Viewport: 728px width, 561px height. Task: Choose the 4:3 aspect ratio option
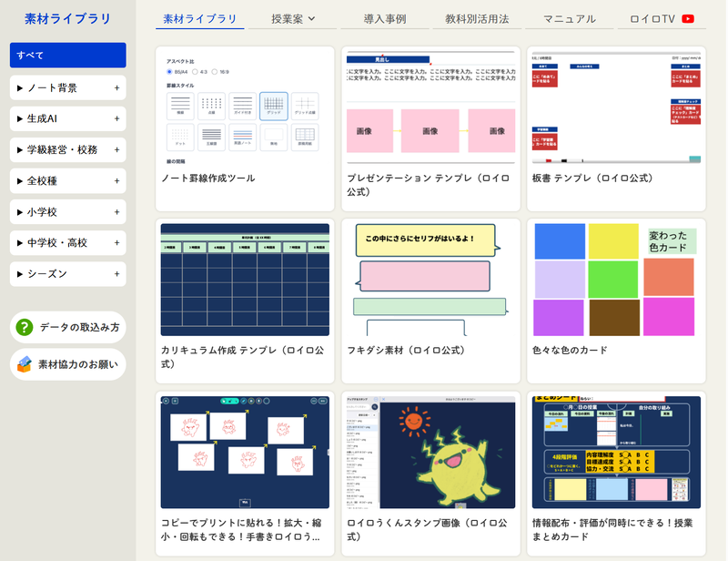(x=195, y=71)
